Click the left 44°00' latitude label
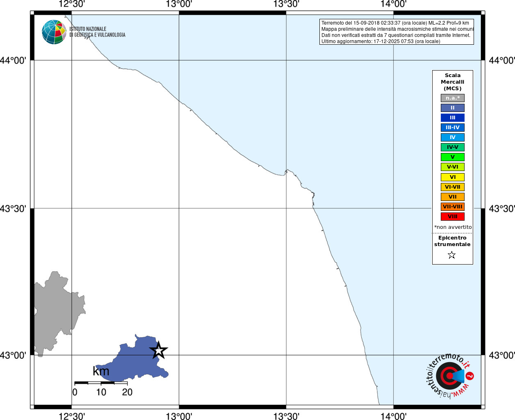The width and height of the screenshot is (515, 420). [x=13, y=60]
